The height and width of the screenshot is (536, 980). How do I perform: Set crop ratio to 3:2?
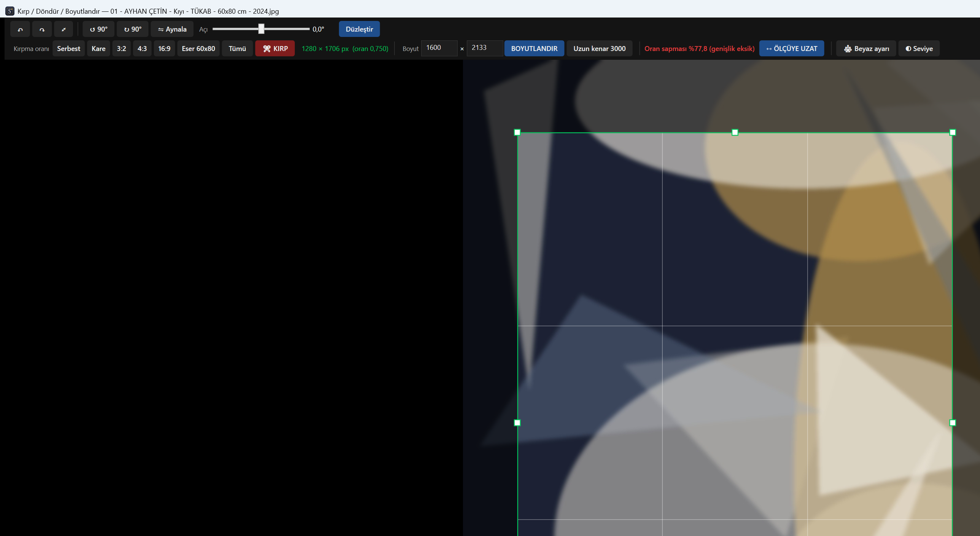point(121,49)
